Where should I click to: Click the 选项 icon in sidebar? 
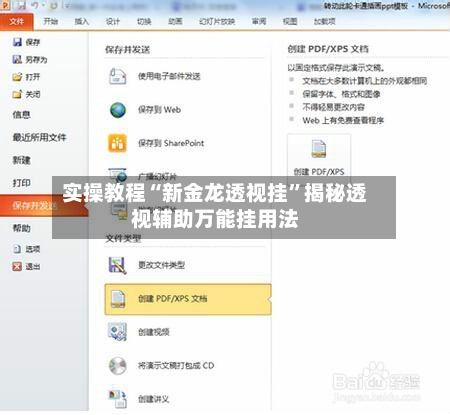coord(17,249)
